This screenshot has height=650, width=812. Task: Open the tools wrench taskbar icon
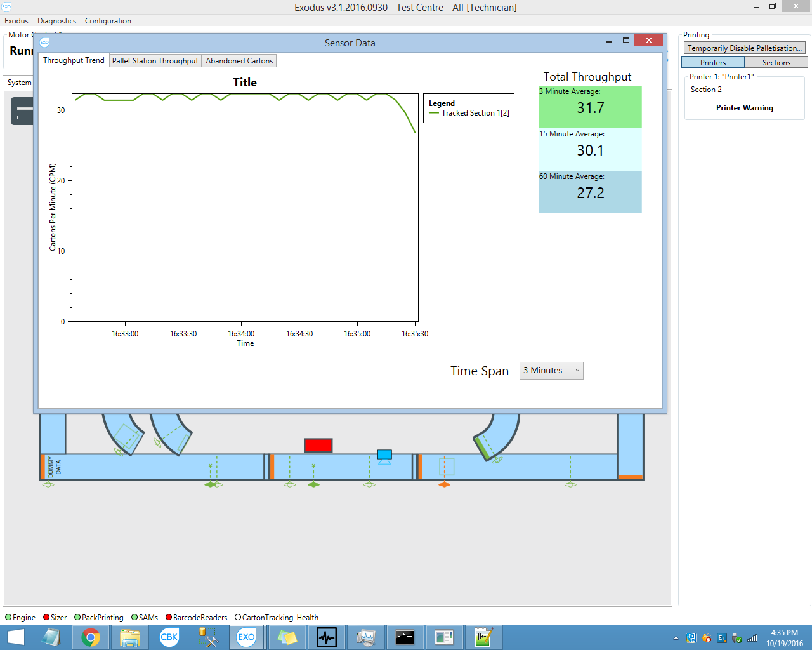pos(207,637)
